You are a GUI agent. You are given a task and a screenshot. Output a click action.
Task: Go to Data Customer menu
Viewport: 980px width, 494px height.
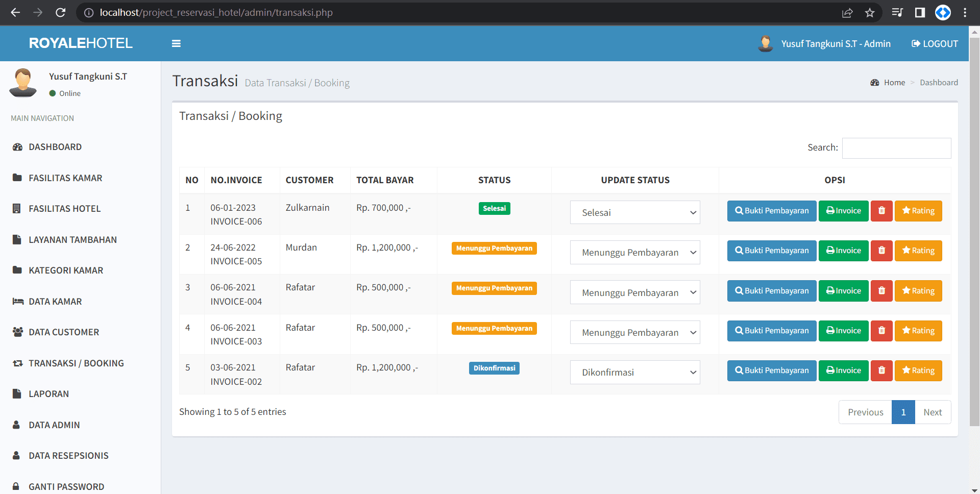pyautogui.click(x=64, y=332)
